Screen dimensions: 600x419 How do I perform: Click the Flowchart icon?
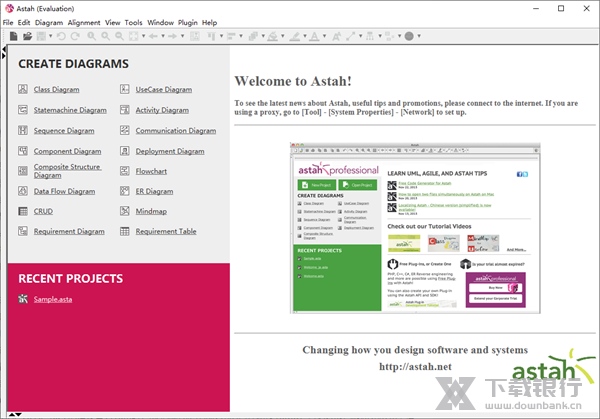point(125,171)
